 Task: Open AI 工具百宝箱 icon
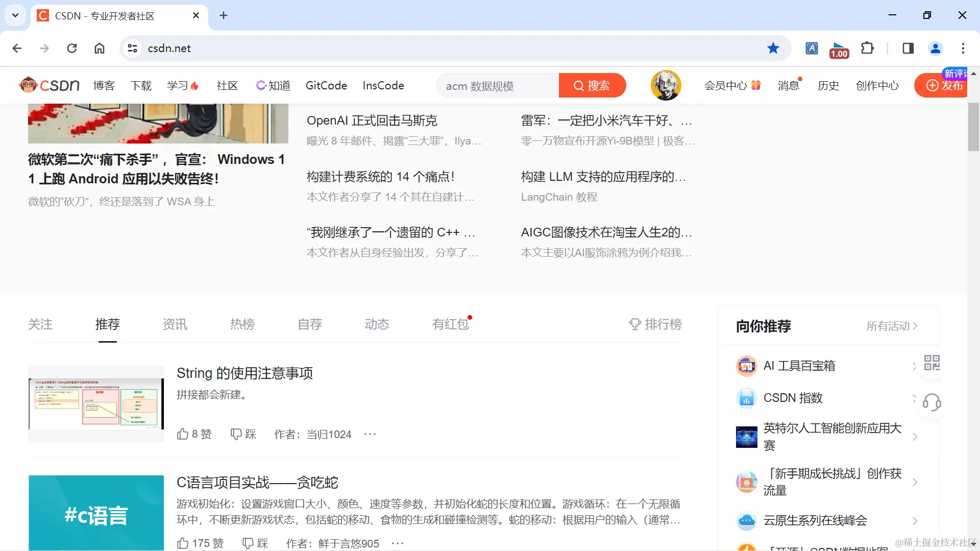pyautogui.click(x=746, y=366)
